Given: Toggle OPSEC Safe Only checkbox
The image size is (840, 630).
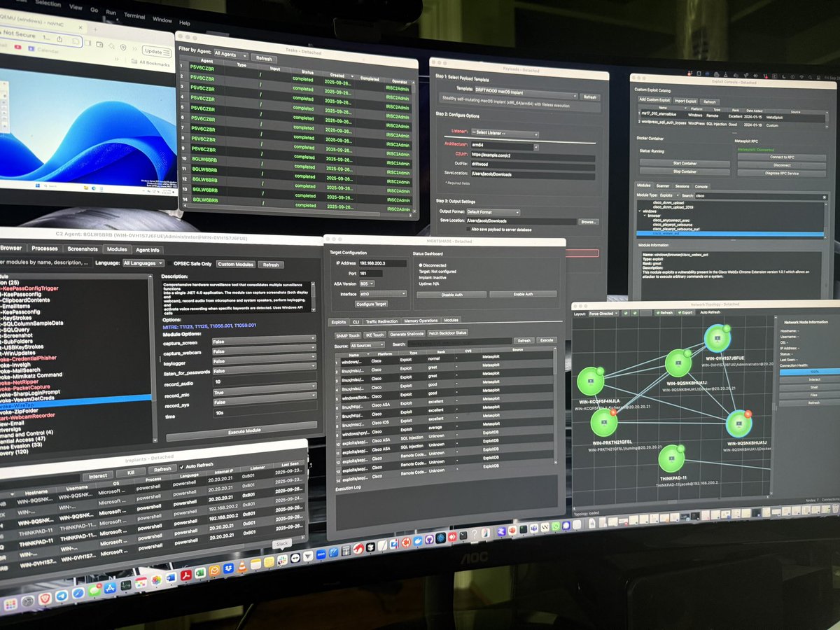Looking at the screenshot, I should (169, 264).
